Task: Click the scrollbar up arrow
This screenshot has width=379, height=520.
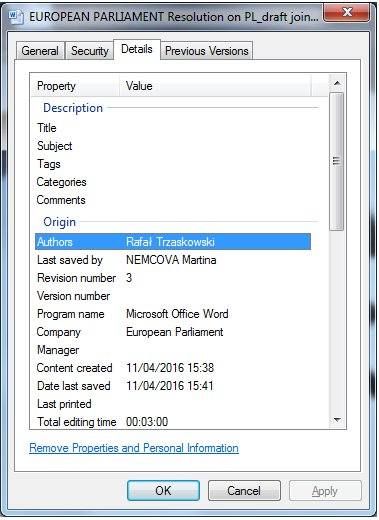Action: pos(337,83)
